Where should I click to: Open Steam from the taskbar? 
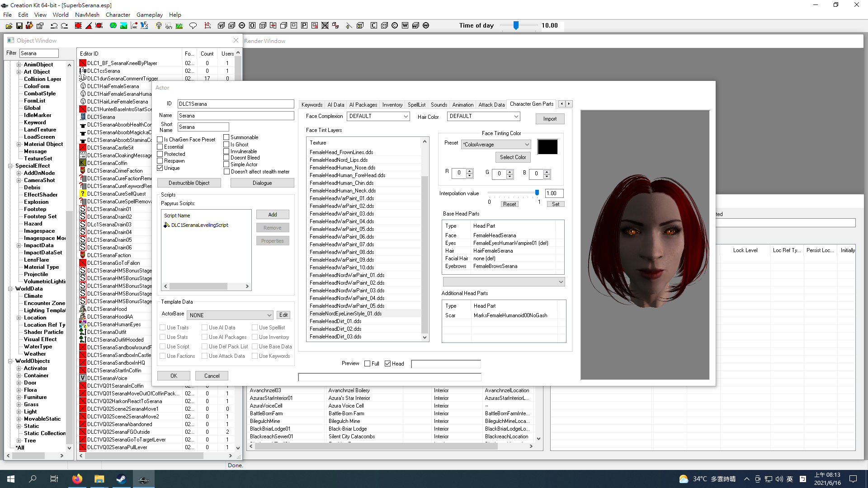[121, 479]
